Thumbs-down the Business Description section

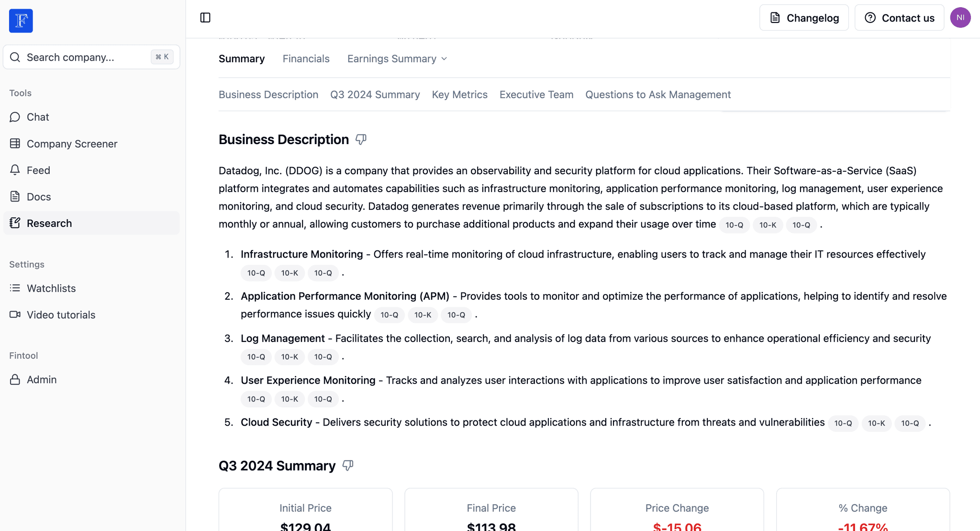tap(361, 139)
